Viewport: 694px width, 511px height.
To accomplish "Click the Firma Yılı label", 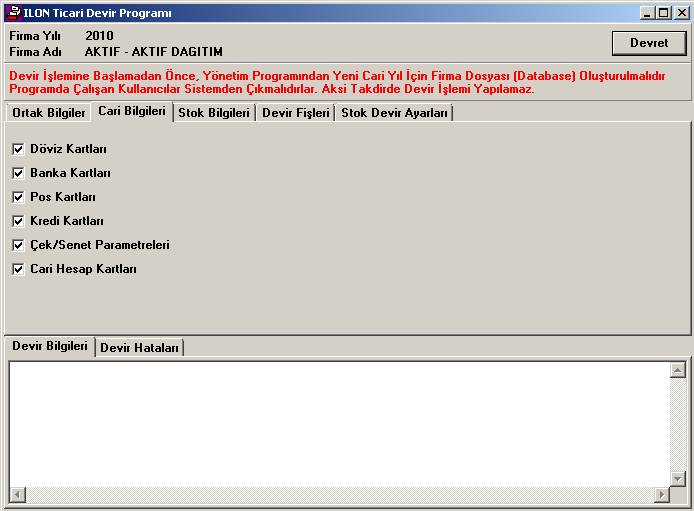I will pyautogui.click(x=35, y=36).
